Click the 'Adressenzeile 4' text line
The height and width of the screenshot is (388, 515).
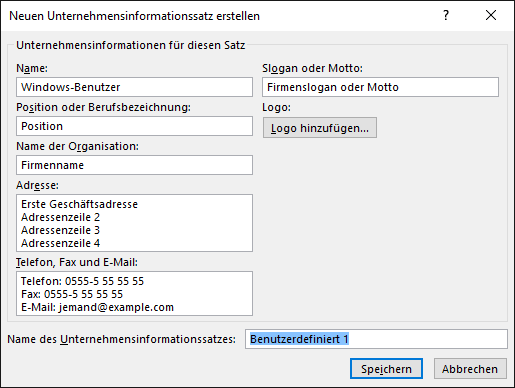coord(60,243)
